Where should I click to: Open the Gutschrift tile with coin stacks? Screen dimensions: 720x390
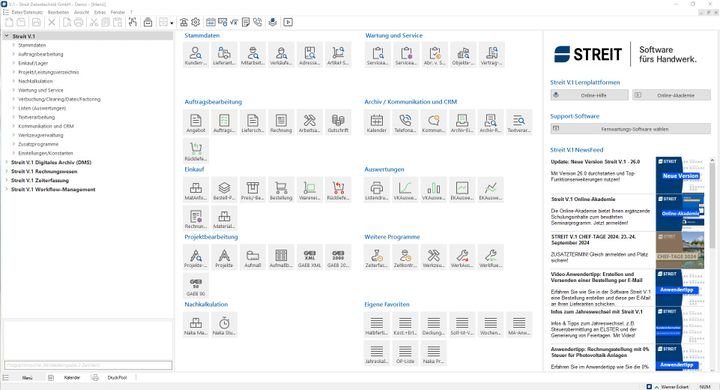pos(338,123)
